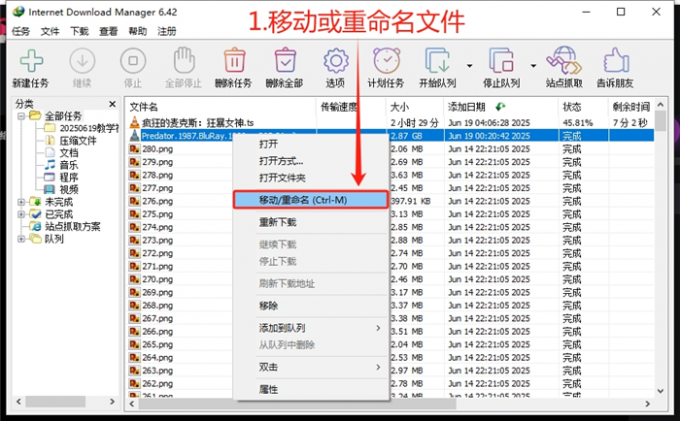Click the cone icon of the 疯狂的麦克斯 file
680x421 pixels.
134,122
